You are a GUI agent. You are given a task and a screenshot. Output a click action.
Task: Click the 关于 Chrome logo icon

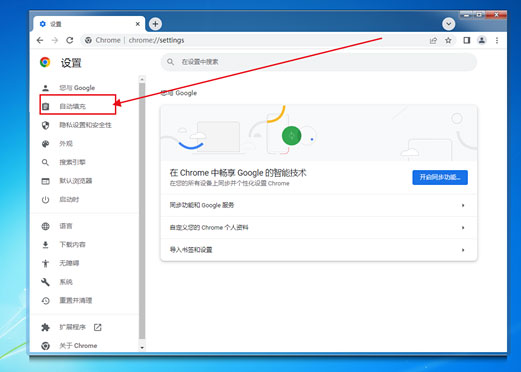[x=45, y=346]
